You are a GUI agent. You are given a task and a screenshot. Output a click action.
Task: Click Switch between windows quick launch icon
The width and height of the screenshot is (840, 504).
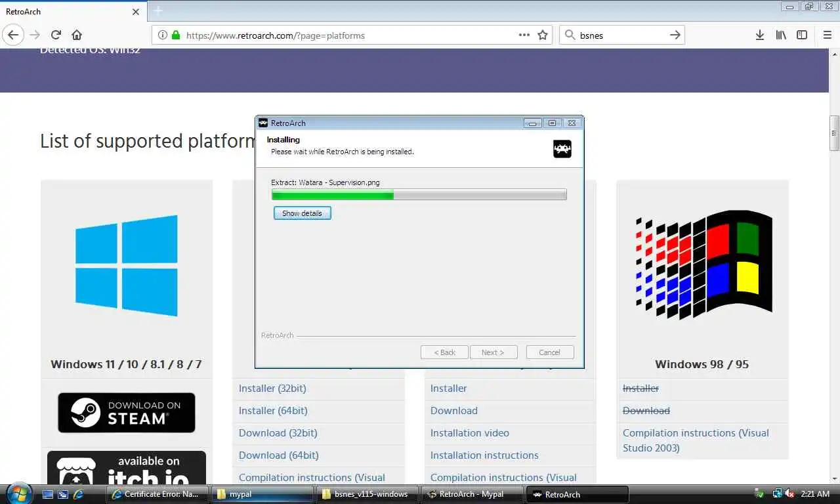click(x=63, y=494)
